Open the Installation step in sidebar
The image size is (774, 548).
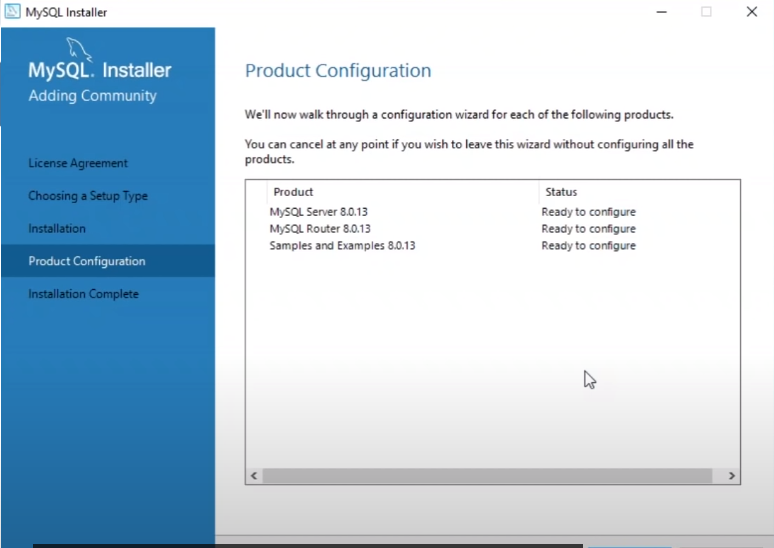point(57,228)
